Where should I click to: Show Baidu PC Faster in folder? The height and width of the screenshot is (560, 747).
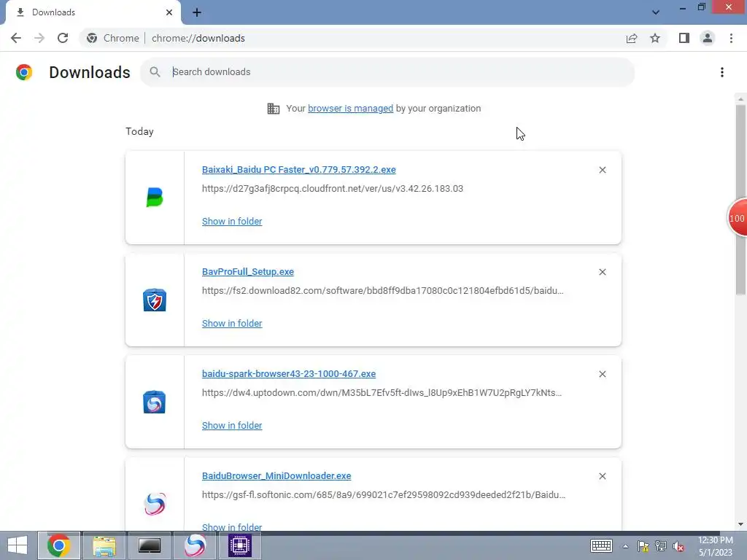click(232, 222)
